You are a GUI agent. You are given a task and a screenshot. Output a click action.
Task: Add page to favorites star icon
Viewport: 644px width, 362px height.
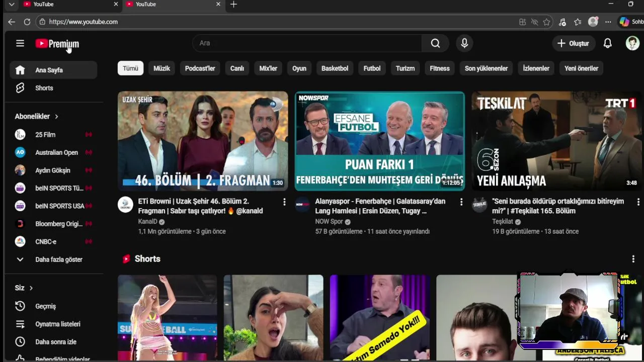547,22
